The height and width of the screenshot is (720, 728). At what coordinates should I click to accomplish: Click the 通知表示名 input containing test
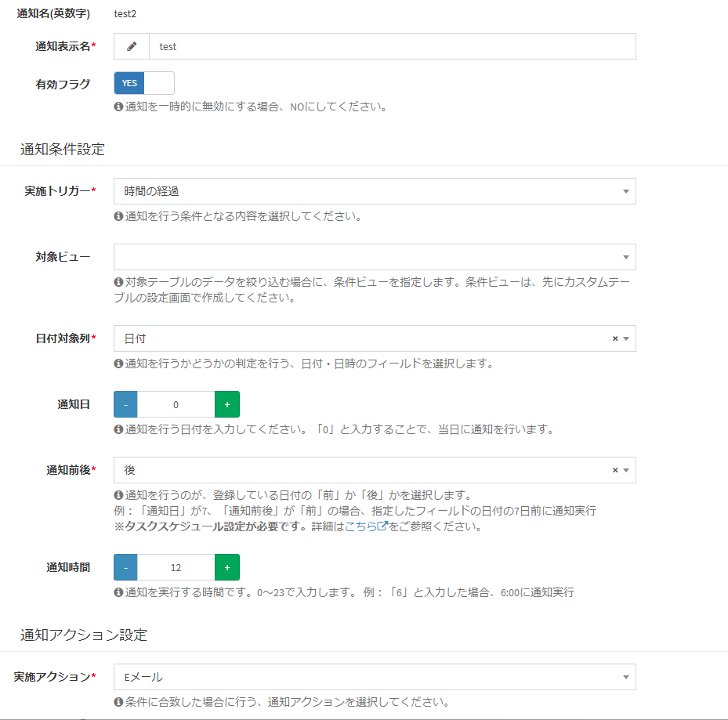tap(393, 46)
